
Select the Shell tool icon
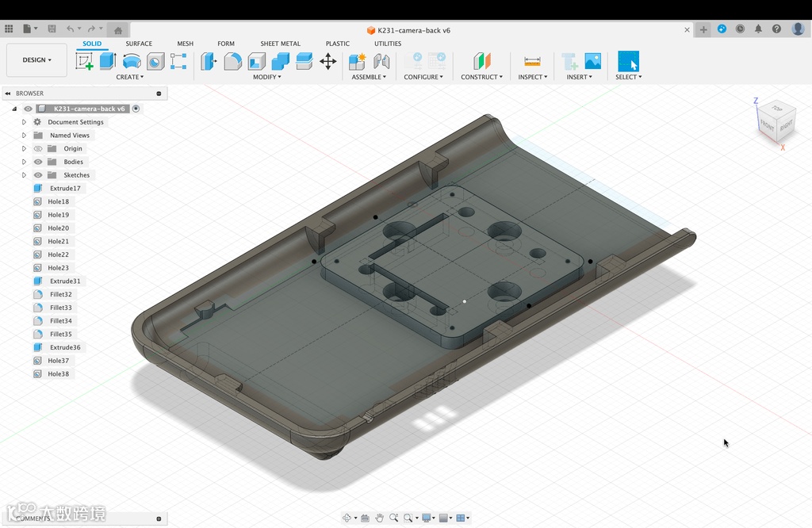(257, 61)
